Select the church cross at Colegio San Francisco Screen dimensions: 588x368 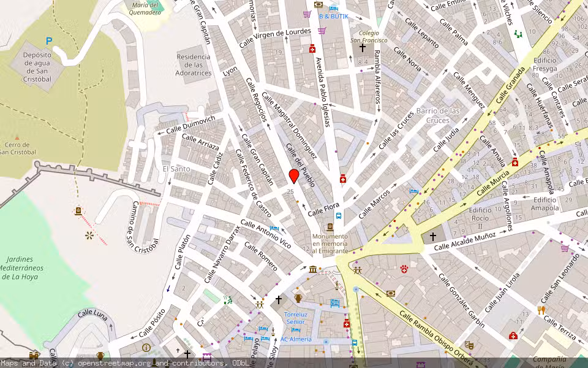[x=363, y=47]
